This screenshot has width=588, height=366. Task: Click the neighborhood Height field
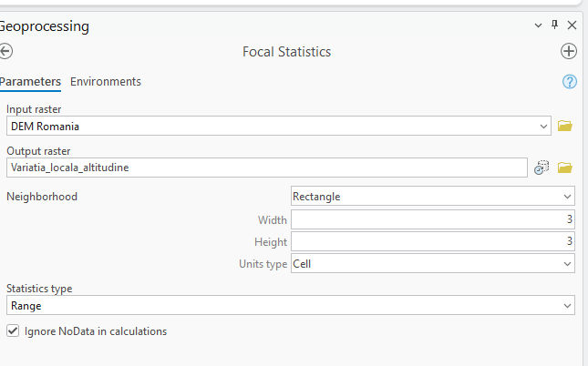tap(432, 241)
